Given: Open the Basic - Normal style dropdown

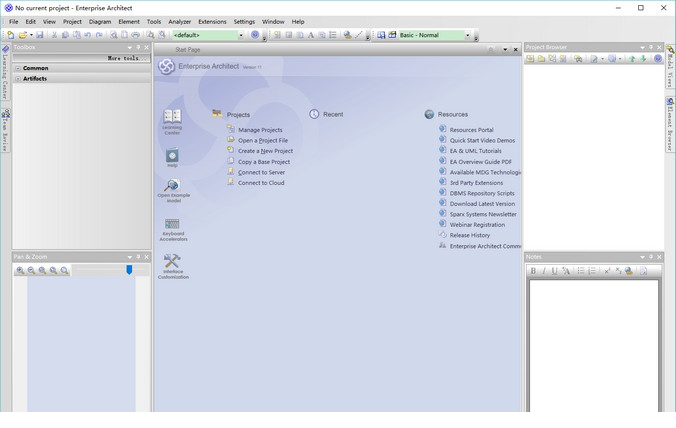Looking at the screenshot, I should click(x=467, y=35).
